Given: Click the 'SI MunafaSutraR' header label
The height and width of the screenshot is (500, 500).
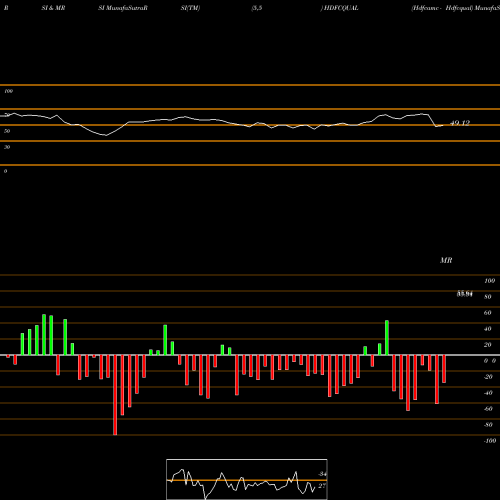Looking at the screenshot, I should coord(123,8).
